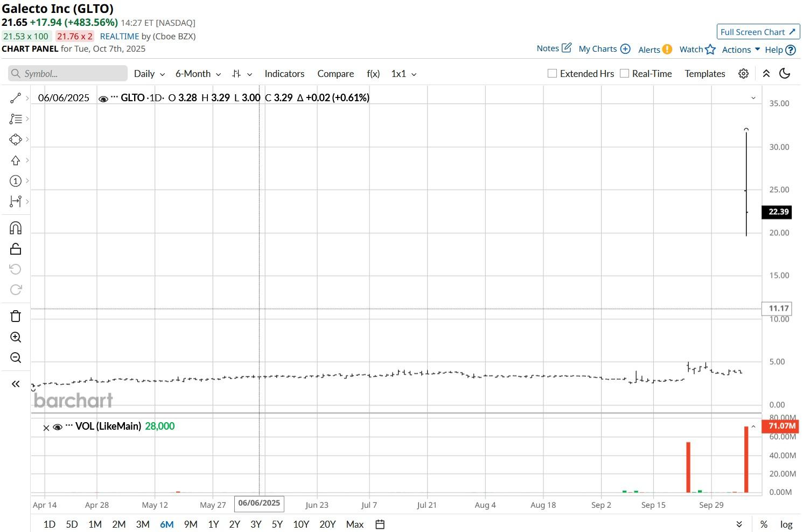Collapse the drawing tools sidebar
Image resolution: width=803 pixels, height=532 pixels.
click(15, 384)
